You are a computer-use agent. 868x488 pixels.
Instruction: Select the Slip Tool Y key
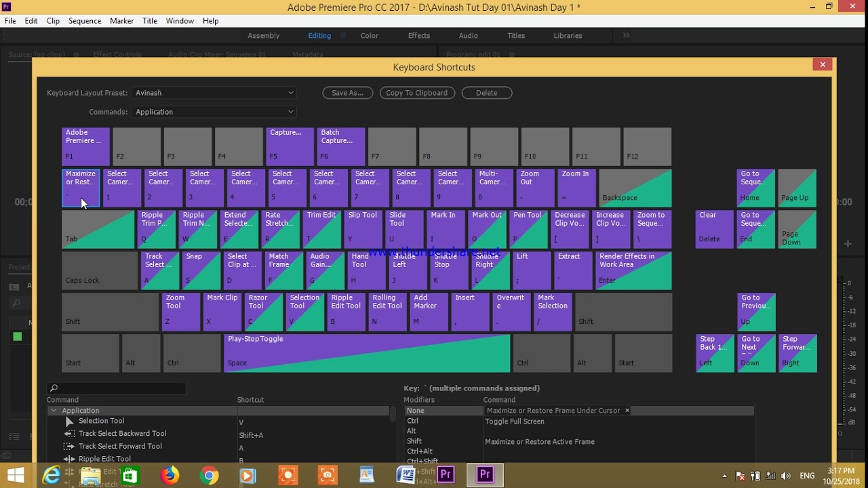[363, 229]
